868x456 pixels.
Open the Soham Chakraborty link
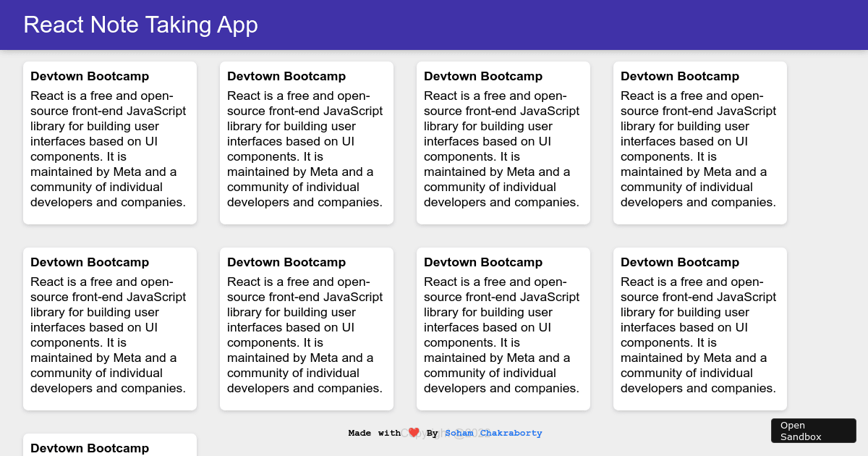[x=493, y=433]
